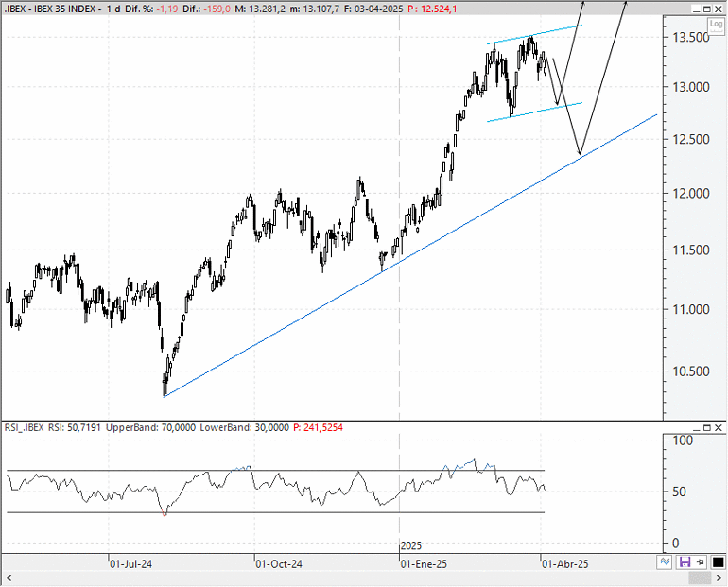728x587 pixels.
Task: Click the 12.500 price axis label
Action: 691,139
